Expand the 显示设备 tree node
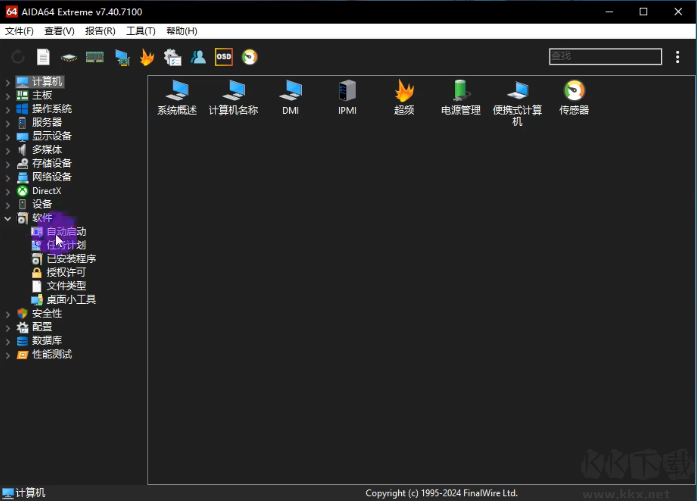Viewport: 697px width, 501px height. pos(8,136)
